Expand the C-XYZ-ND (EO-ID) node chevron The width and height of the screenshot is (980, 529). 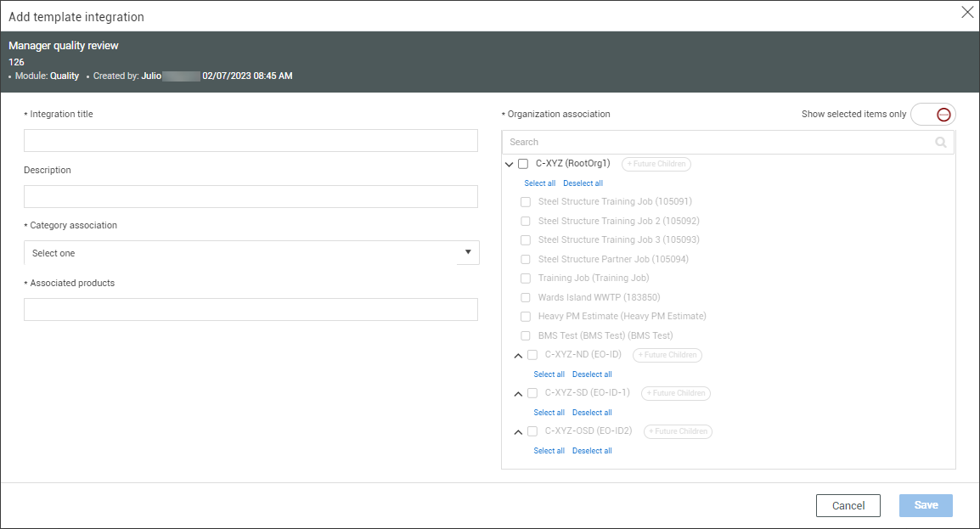pos(518,356)
